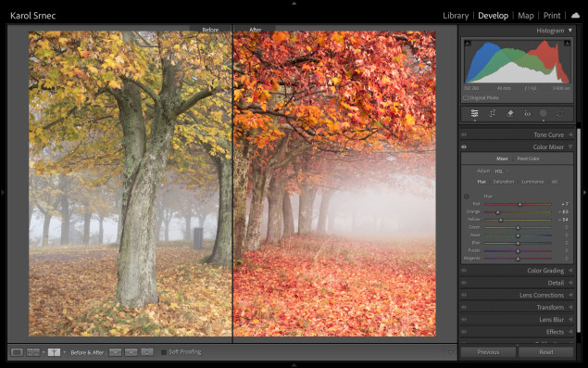
Task: Click the Previous button
Action: (x=488, y=352)
